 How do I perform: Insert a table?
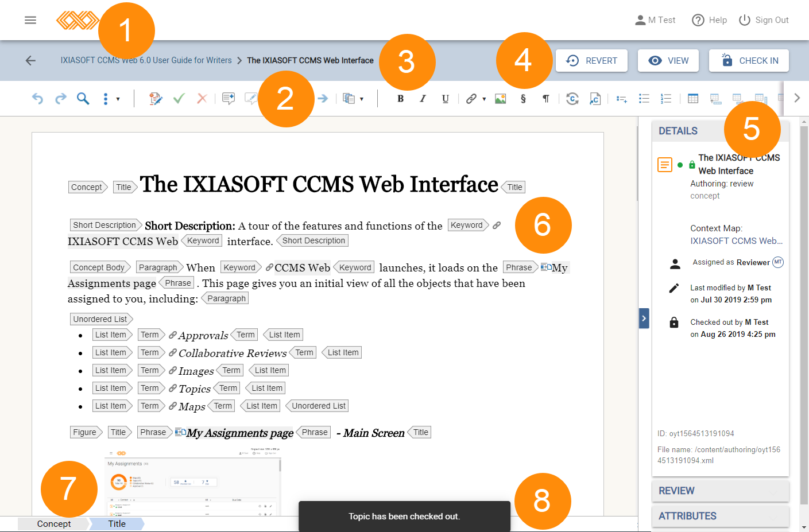pos(693,99)
